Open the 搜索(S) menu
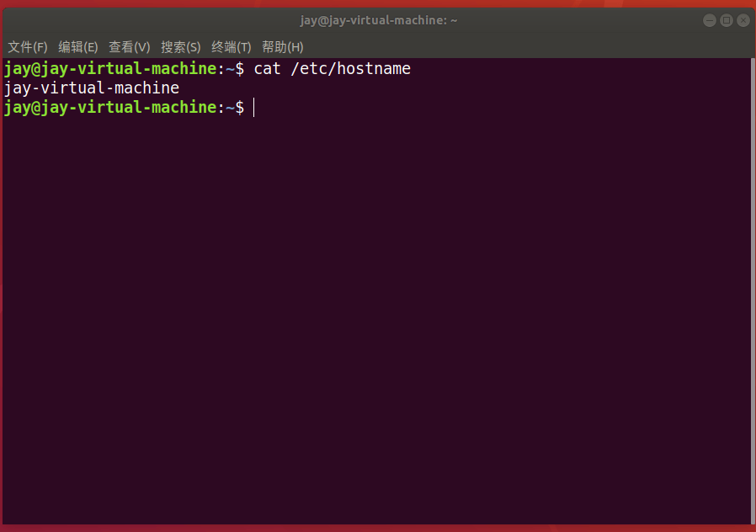Viewport: 756px width, 532px height. (x=181, y=47)
